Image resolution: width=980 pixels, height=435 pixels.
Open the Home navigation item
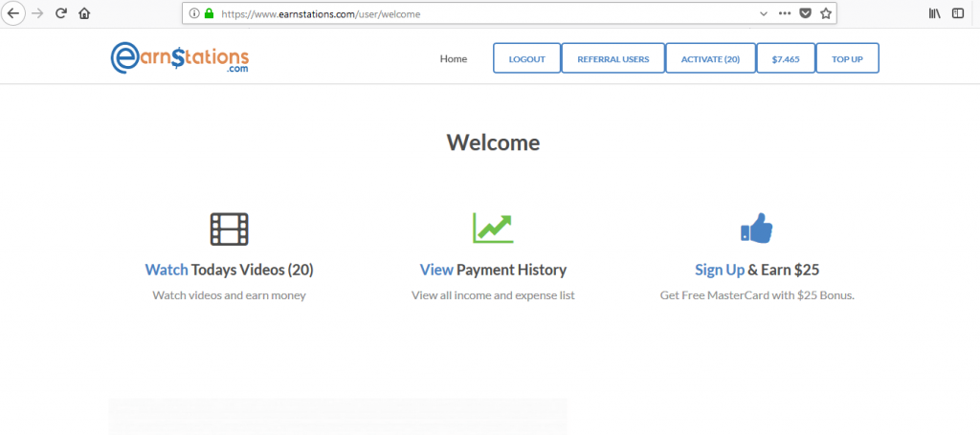pyautogui.click(x=454, y=59)
